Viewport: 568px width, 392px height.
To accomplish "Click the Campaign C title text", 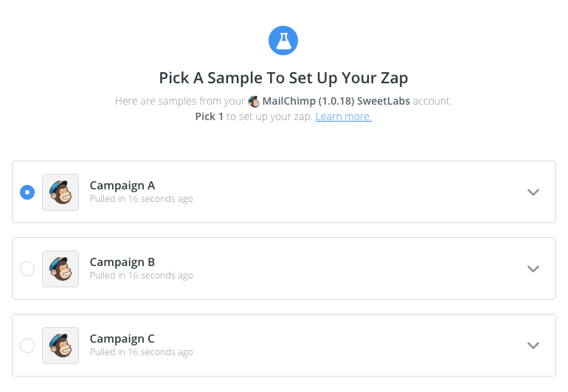I will pos(122,339).
